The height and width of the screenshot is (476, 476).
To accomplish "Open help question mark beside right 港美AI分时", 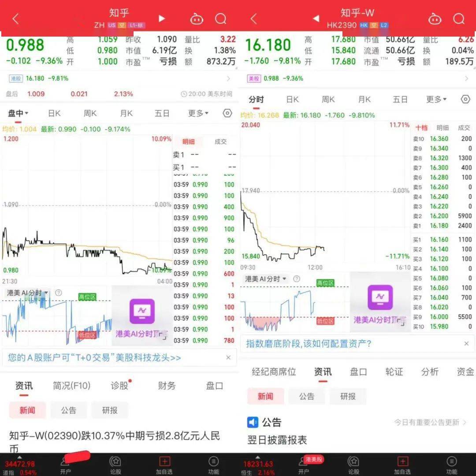I will tap(297, 279).
